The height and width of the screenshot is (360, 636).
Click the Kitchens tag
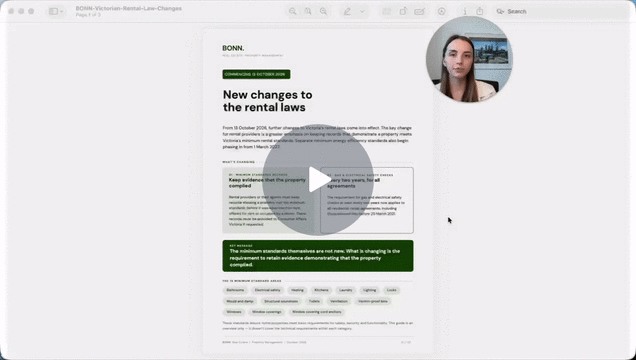pyautogui.click(x=321, y=290)
